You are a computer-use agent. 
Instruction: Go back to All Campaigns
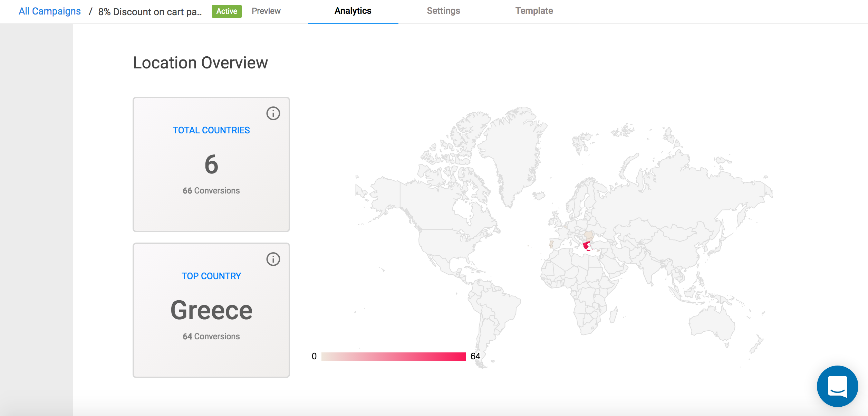[49, 11]
